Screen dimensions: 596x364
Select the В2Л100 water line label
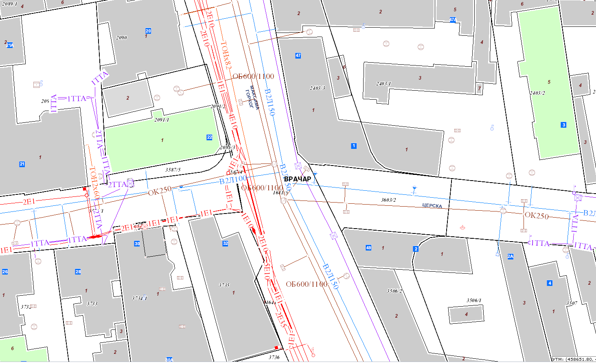(233, 179)
